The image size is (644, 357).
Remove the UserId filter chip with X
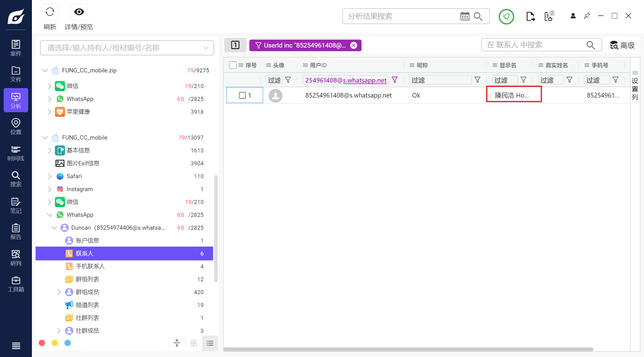pos(354,45)
